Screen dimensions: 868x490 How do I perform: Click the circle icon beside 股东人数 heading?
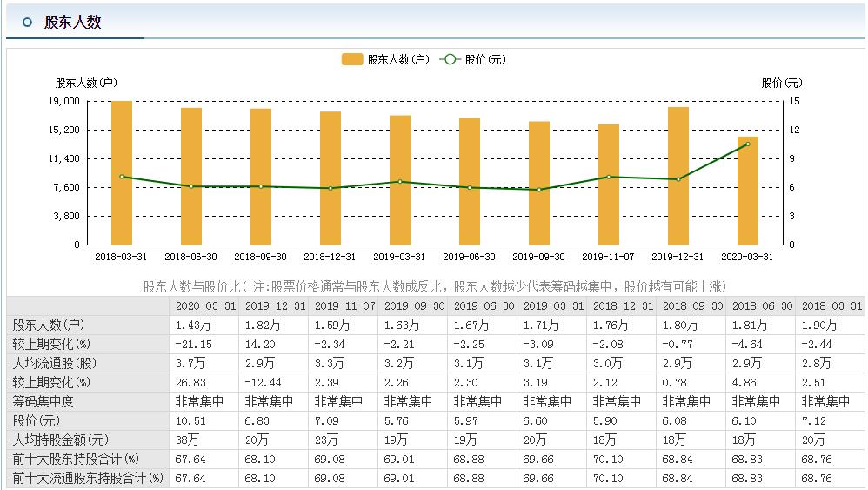point(27,22)
